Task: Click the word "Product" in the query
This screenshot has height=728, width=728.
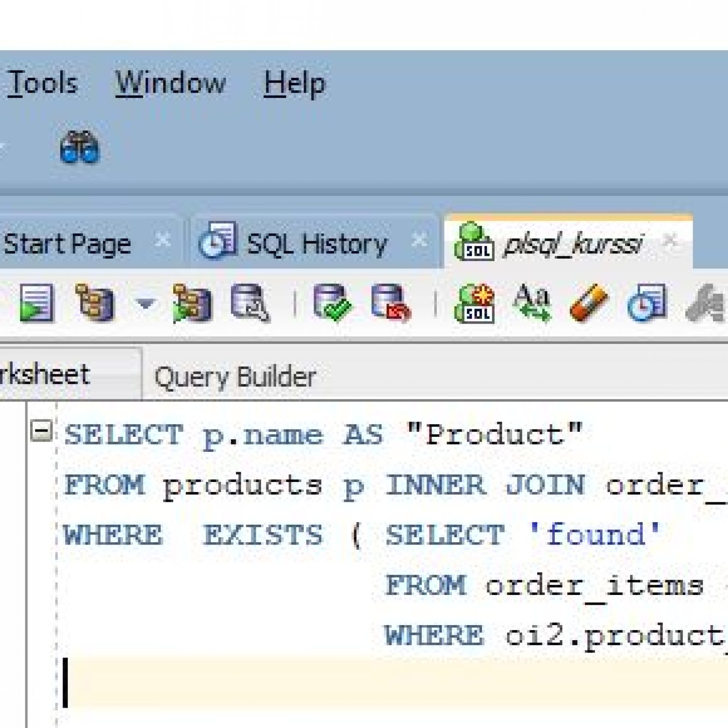Action: pyautogui.click(x=495, y=434)
